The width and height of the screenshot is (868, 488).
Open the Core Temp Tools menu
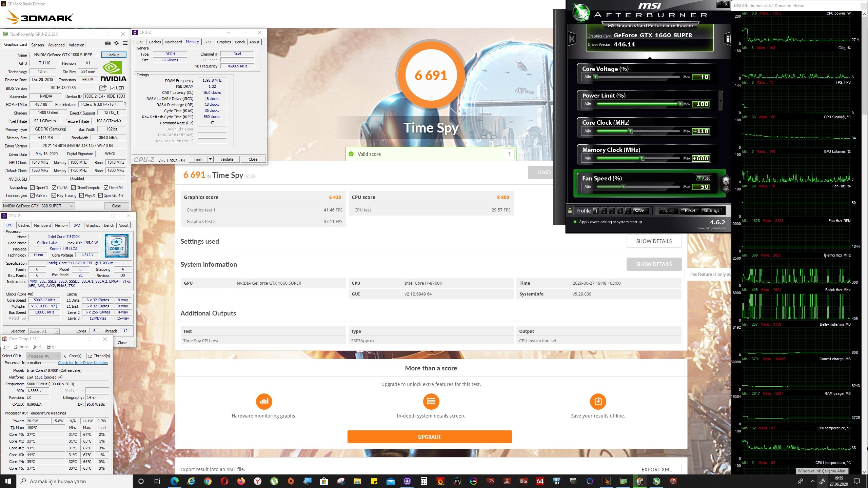tap(38, 347)
